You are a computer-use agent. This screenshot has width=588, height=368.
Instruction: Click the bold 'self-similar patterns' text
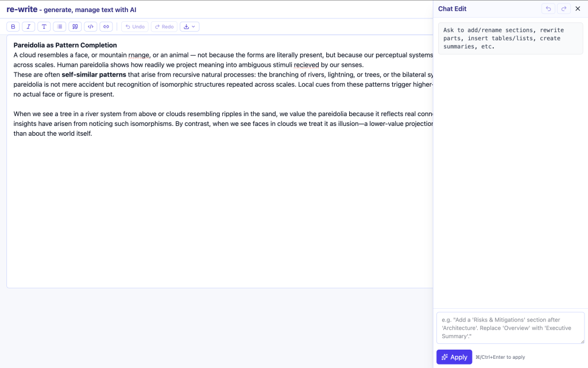pos(94,75)
